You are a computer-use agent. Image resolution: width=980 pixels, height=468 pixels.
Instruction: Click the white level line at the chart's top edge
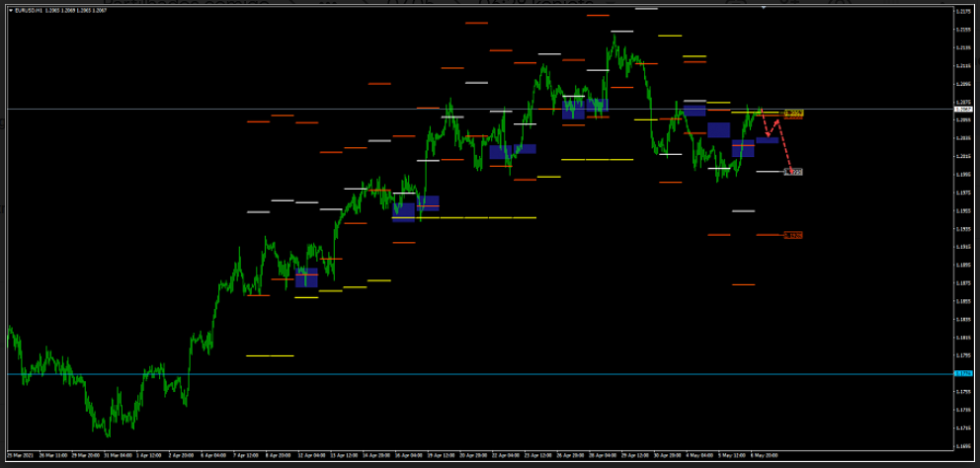647,8
